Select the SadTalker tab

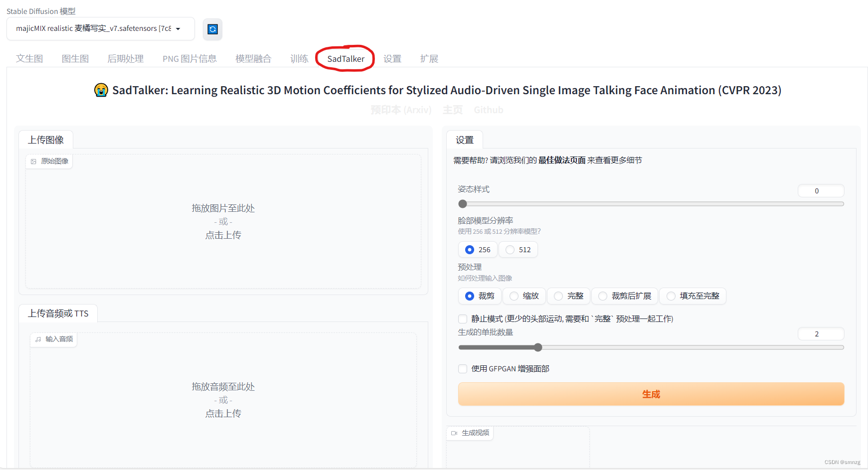pyautogui.click(x=346, y=59)
